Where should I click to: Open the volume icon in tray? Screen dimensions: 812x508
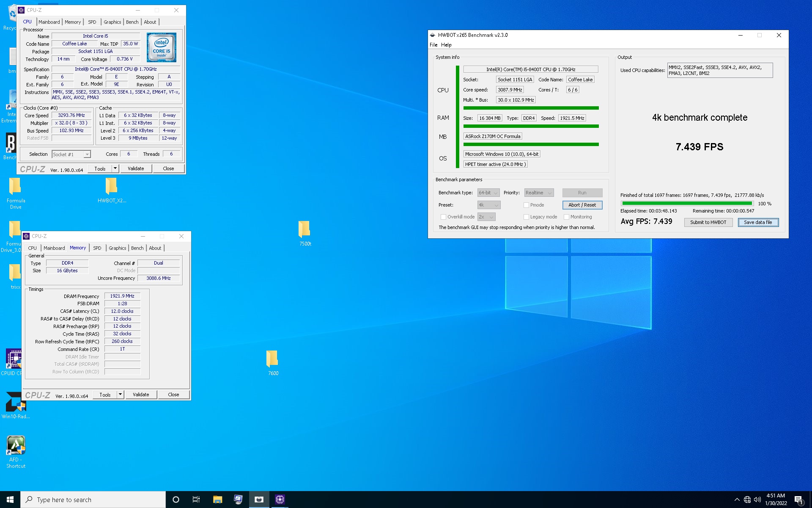(x=757, y=500)
